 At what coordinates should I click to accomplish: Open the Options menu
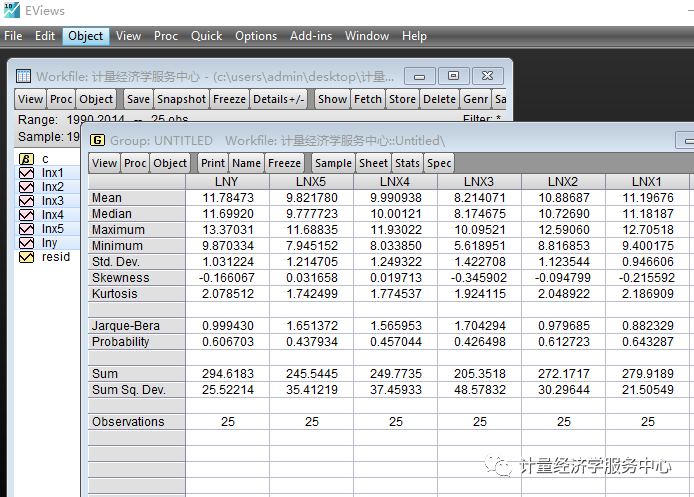[x=256, y=36]
